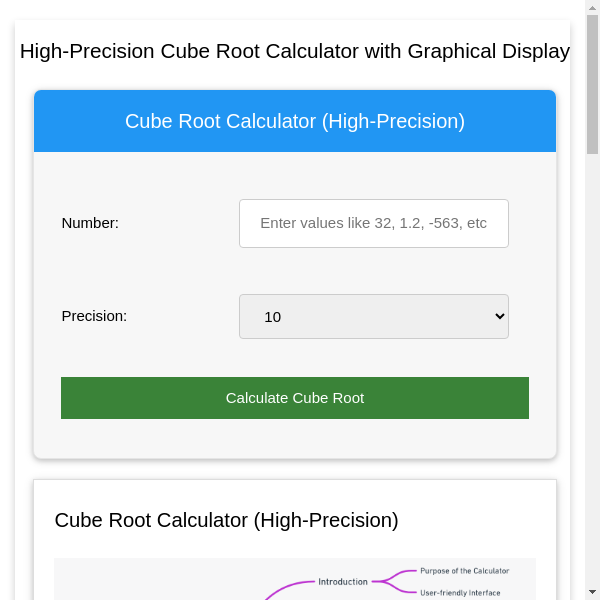Select the User-friendly Interface mind map node
Viewport: 600px width, 600px height.
pos(460,592)
